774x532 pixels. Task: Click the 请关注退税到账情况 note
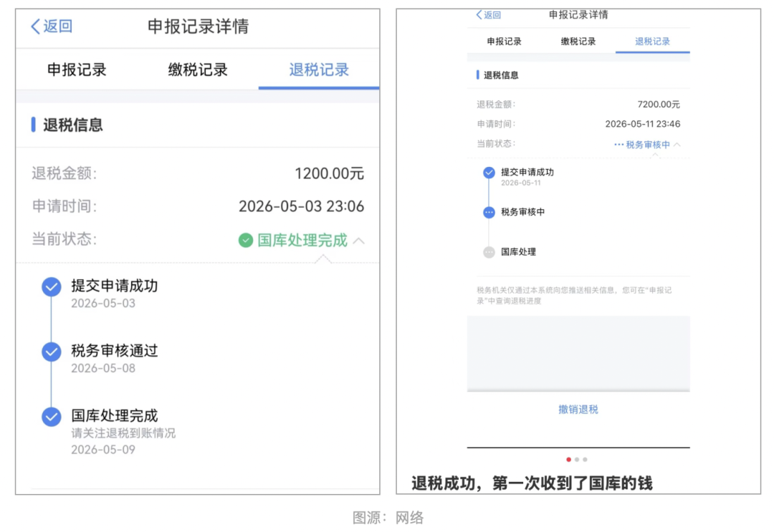[x=123, y=433]
